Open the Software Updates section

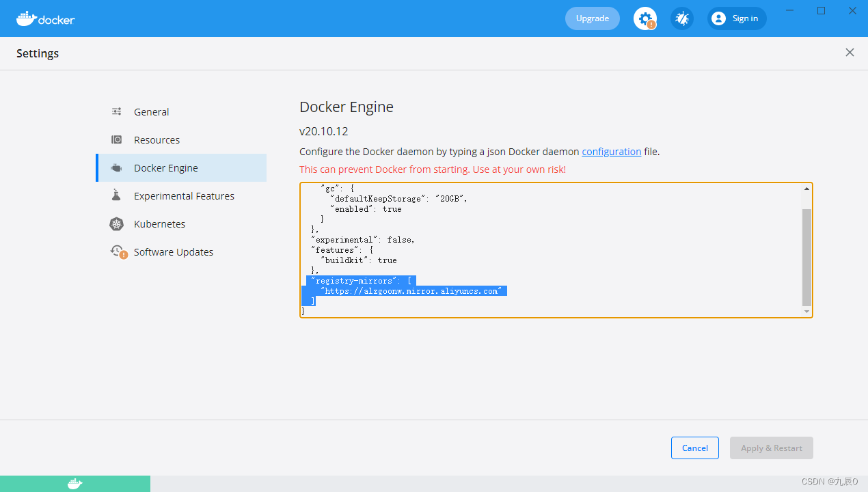coord(173,251)
